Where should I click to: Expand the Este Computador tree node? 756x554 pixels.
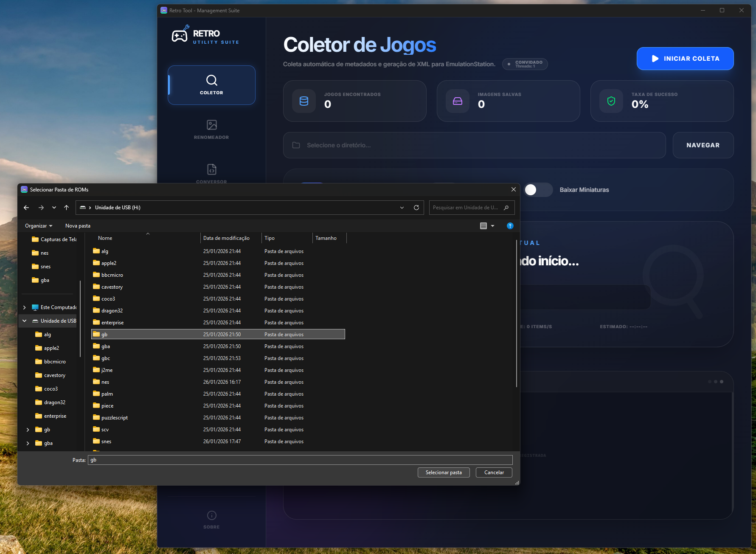[24, 307]
